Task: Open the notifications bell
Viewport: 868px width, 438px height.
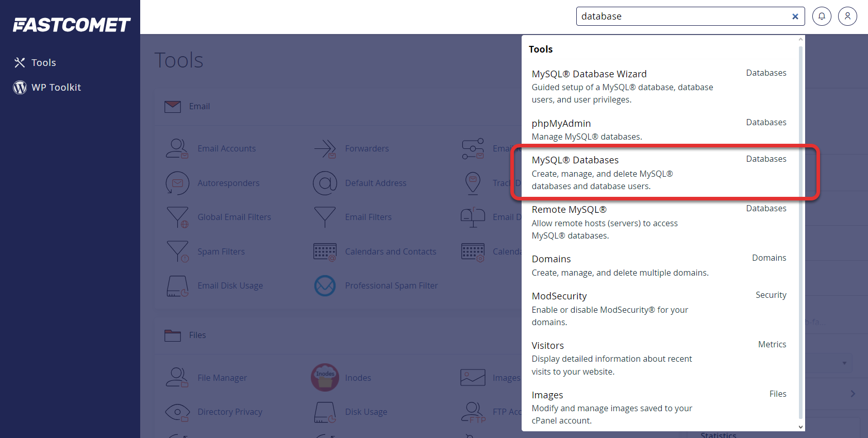Action: [822, 16]
